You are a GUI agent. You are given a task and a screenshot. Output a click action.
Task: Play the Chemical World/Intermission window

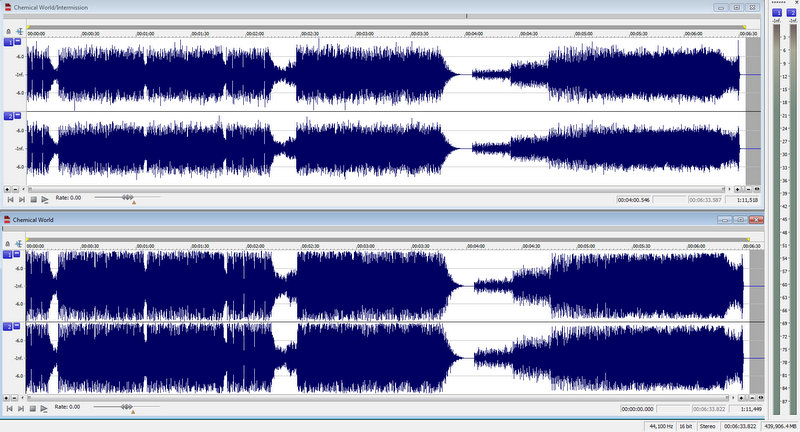click(45, 199)
